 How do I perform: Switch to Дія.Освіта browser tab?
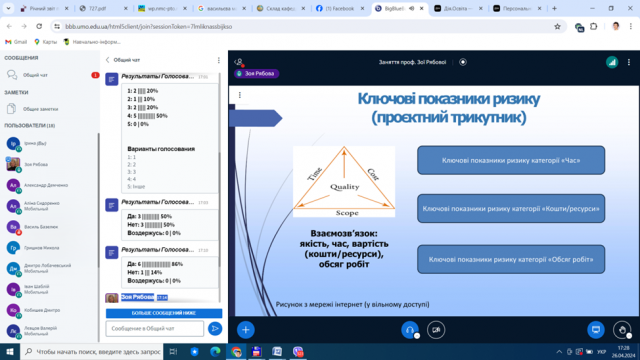pyautogui.click(x=459, y=8)
